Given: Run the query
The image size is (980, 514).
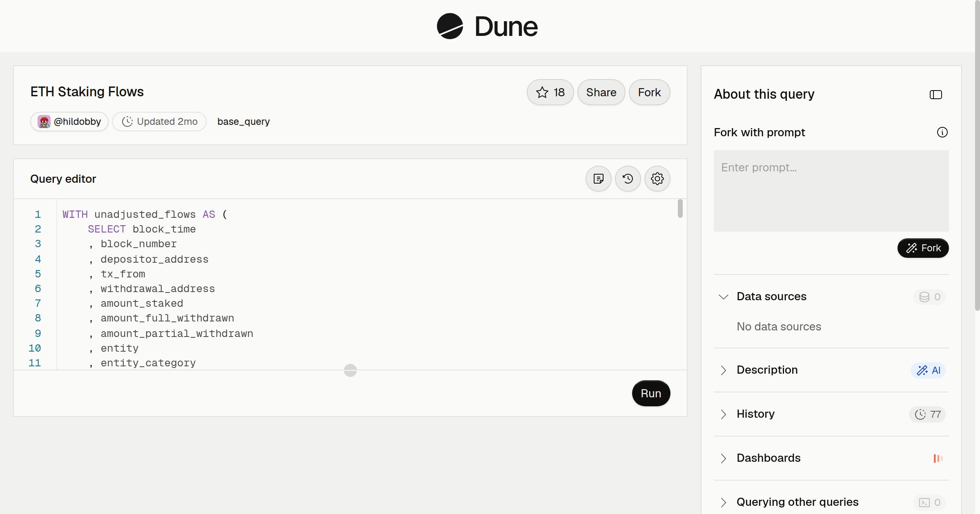Looking at the screenshot, I should click(x=651, y=393).
